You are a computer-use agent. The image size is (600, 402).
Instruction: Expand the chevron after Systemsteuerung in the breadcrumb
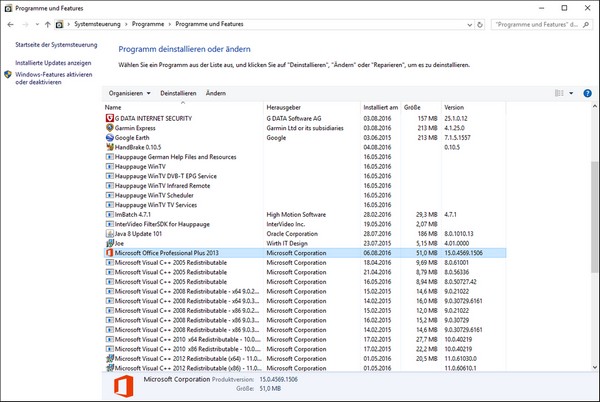[126, 24]
